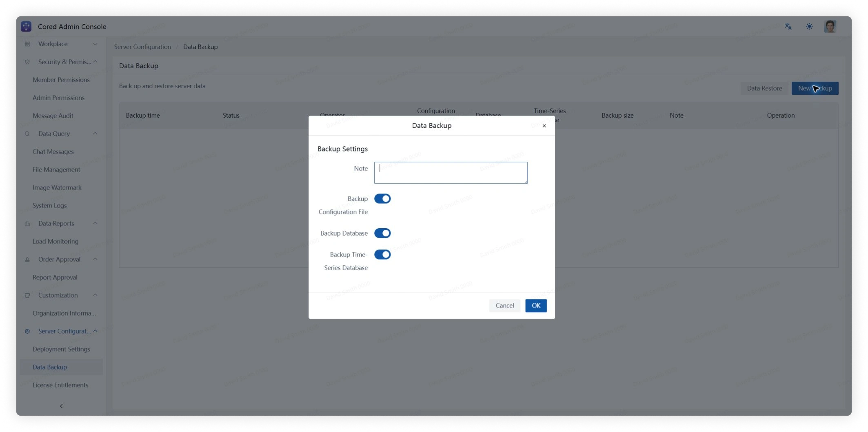Close the Data Backup dialog with X

[x=544, y=126]
